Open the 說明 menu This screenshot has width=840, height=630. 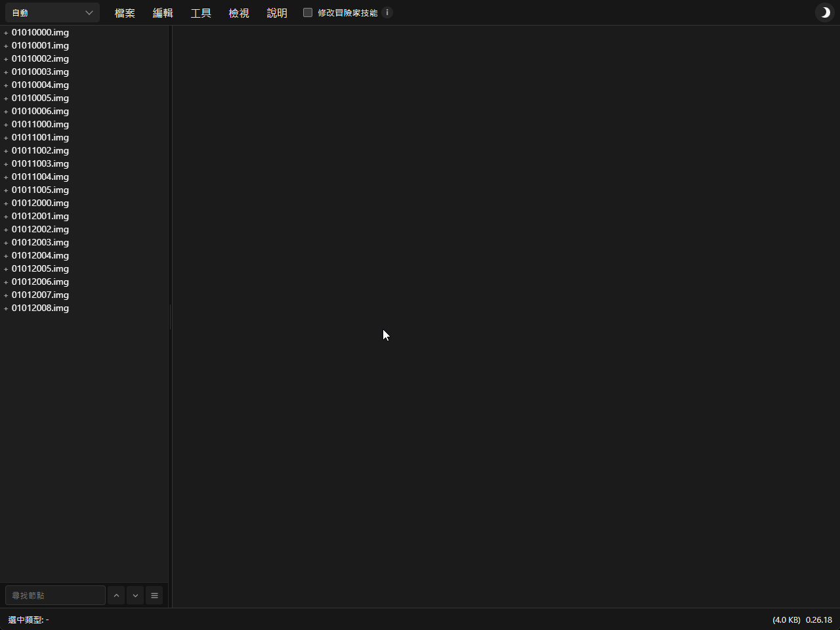[277, 12]
